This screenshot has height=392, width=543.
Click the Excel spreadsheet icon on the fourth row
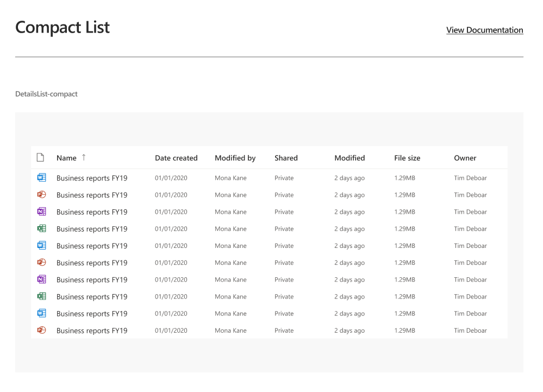41,228
